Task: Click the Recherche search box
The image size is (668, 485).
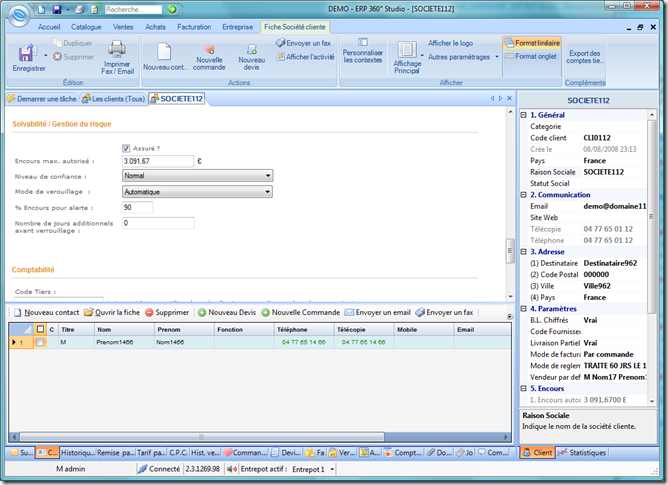Action: [x=133, y=9]
